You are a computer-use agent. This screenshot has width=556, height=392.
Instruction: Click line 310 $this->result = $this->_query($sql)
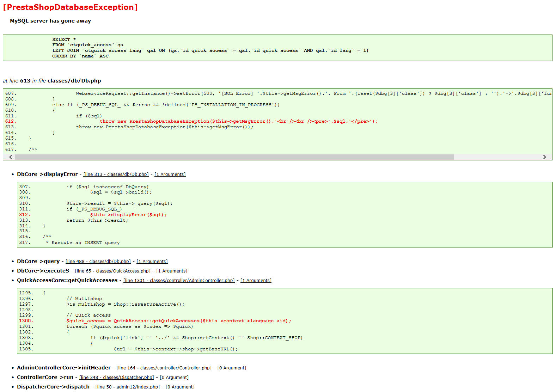pyautogui.click(x=120, y=203)
